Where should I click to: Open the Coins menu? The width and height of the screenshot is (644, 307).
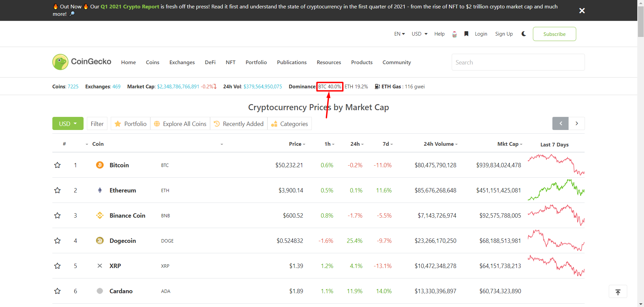(x=153, y=62)
